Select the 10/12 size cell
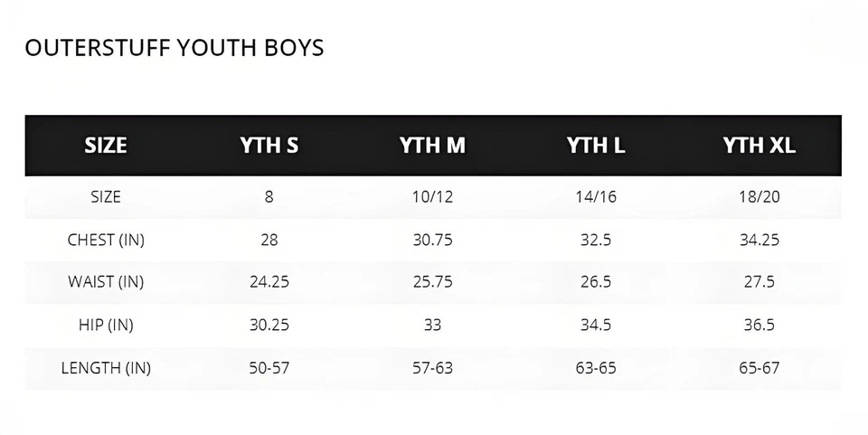The image size is (868, 435). pos(432,196)
